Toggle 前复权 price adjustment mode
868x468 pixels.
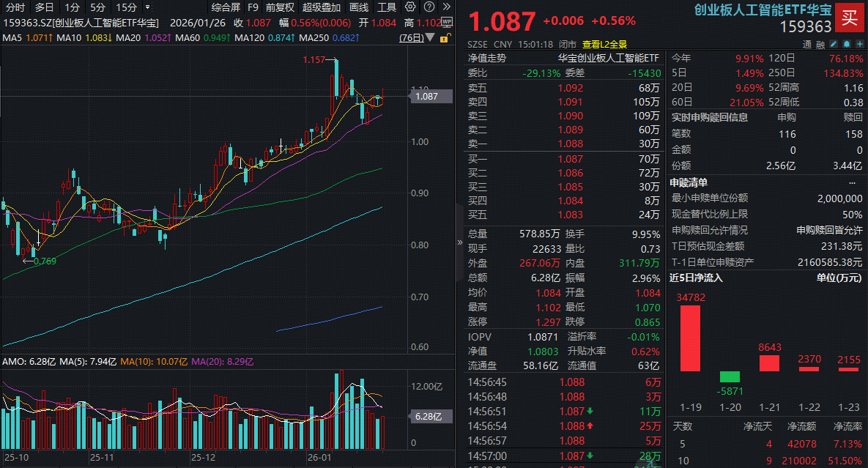click(x=280, y=7)
